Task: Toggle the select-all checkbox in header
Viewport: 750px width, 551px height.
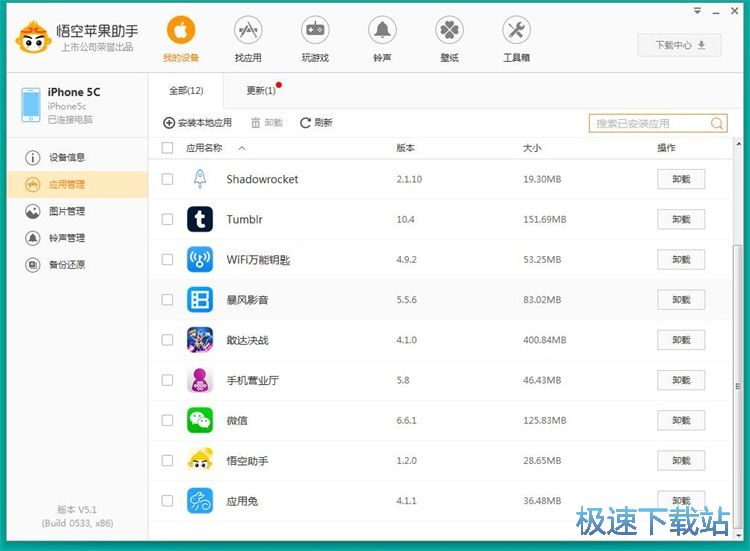Action: [x=167, y=148]
